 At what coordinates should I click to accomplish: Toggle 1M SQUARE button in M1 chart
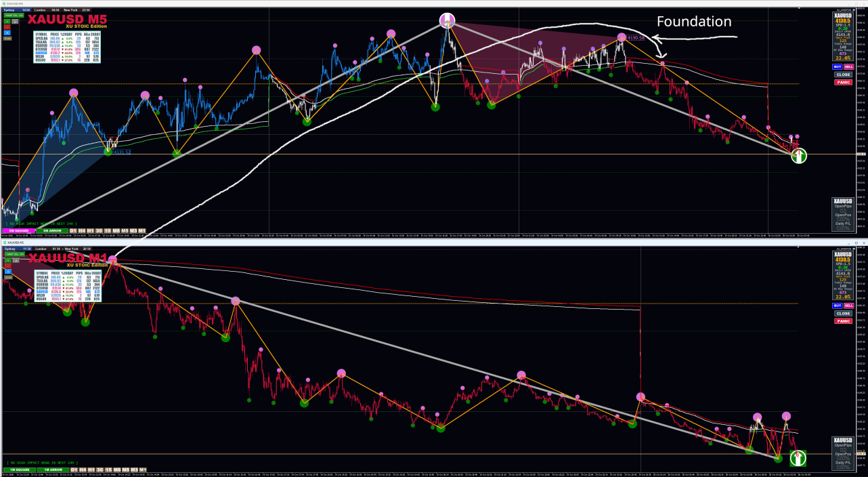20,470
